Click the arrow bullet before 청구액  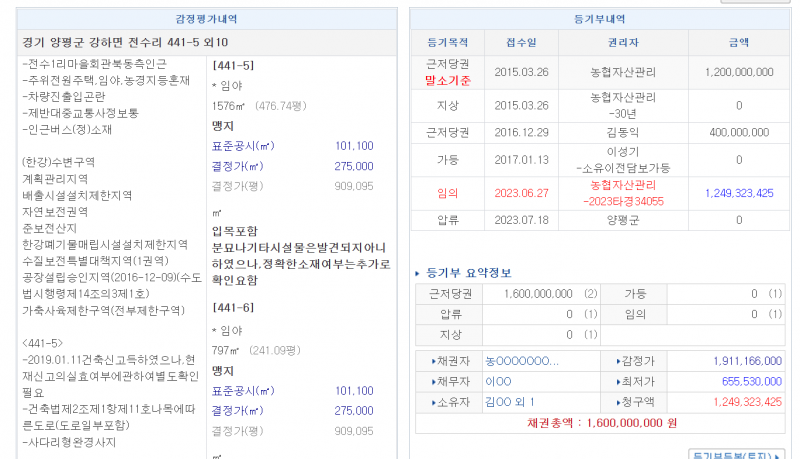point(620,401)
